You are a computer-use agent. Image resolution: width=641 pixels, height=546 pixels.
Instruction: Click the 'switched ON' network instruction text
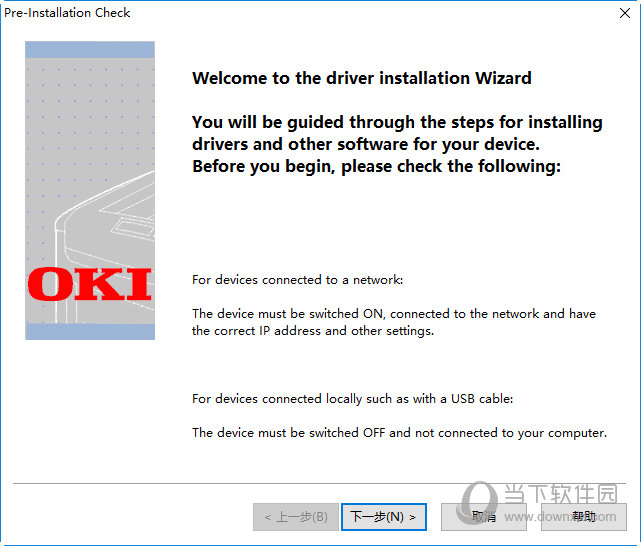coord(394,322)
